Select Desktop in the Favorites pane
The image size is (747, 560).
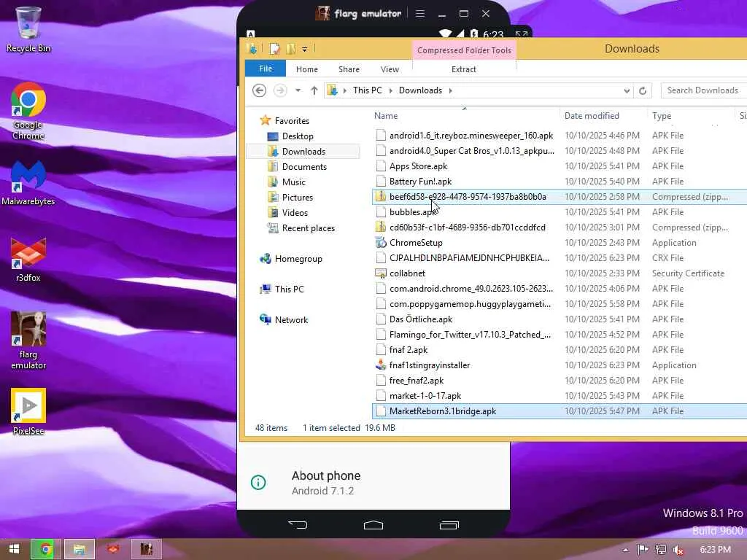click(298, 136)
